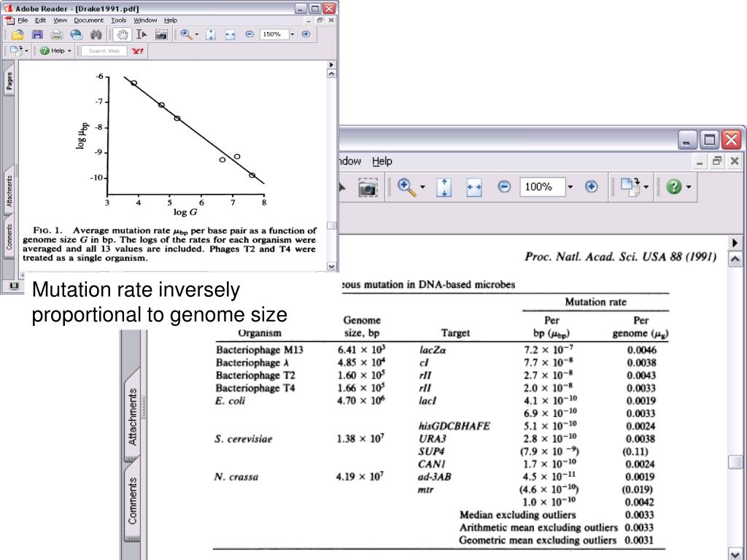
Task: Show Attachments tab in back window sidebar
Action: click(x=133, y=417)
